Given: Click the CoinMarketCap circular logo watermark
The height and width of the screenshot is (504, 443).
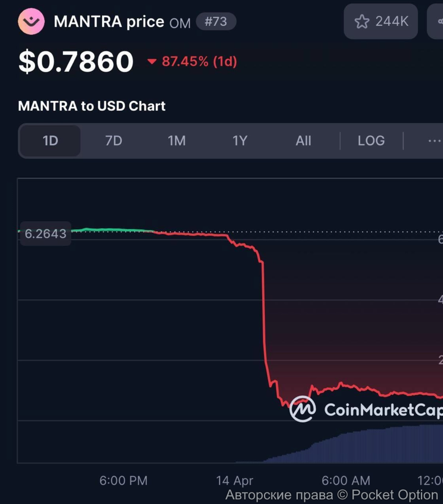Looking at the screenshot, I should (x=302, y=409).
